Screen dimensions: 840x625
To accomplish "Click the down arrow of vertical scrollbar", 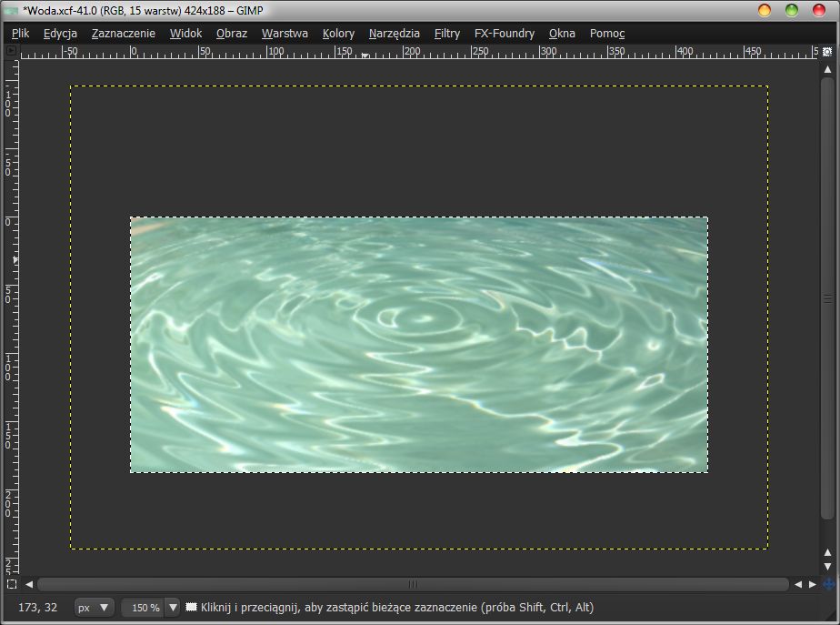I will click(x=827, y=566).
